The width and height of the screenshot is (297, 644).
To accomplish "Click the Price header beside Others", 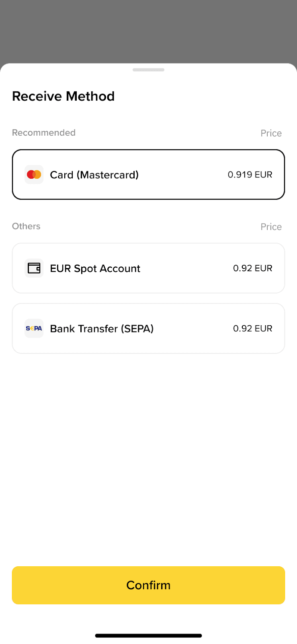I will point(271,227).
